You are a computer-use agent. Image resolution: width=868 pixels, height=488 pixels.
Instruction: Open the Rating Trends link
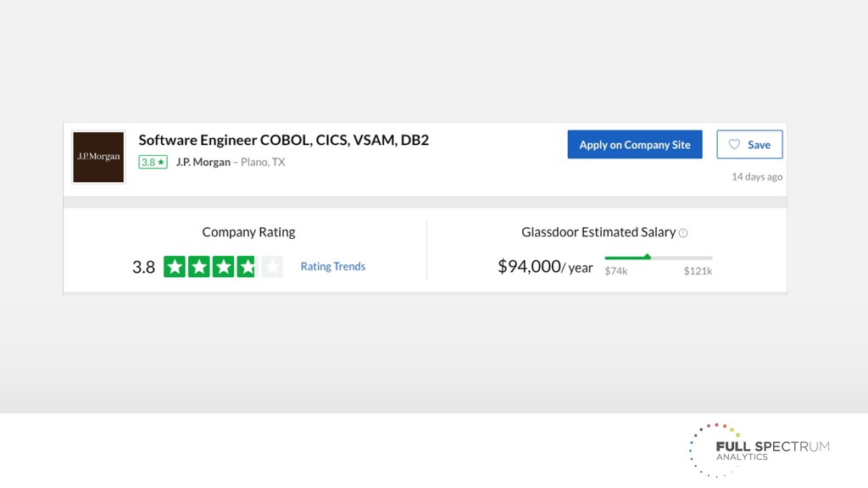pos(332,266)
